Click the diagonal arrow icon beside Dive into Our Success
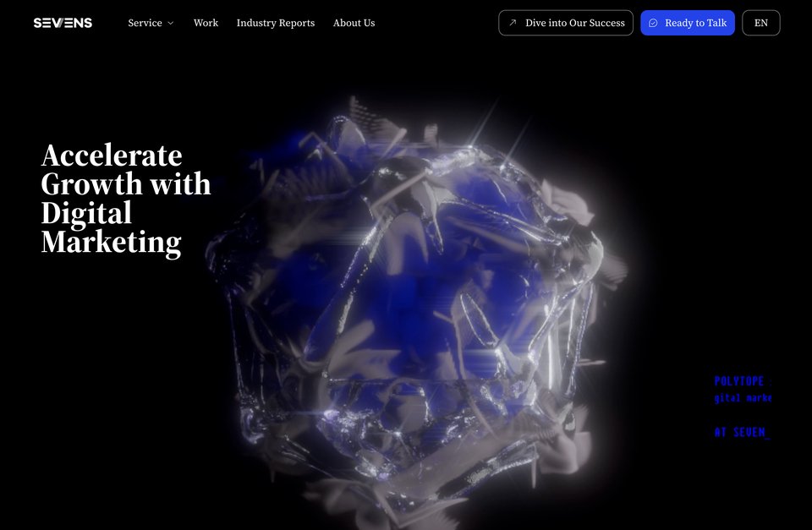Viewport: 812px width, 530px height. [513, 23]
